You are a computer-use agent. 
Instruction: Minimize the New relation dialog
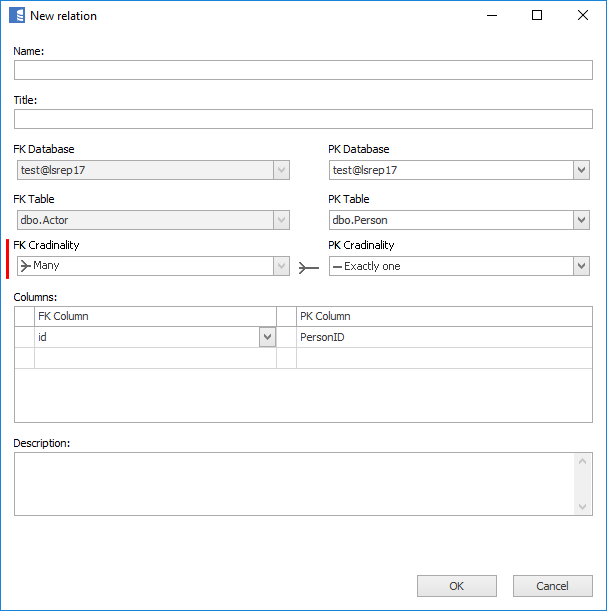[490, 16]
